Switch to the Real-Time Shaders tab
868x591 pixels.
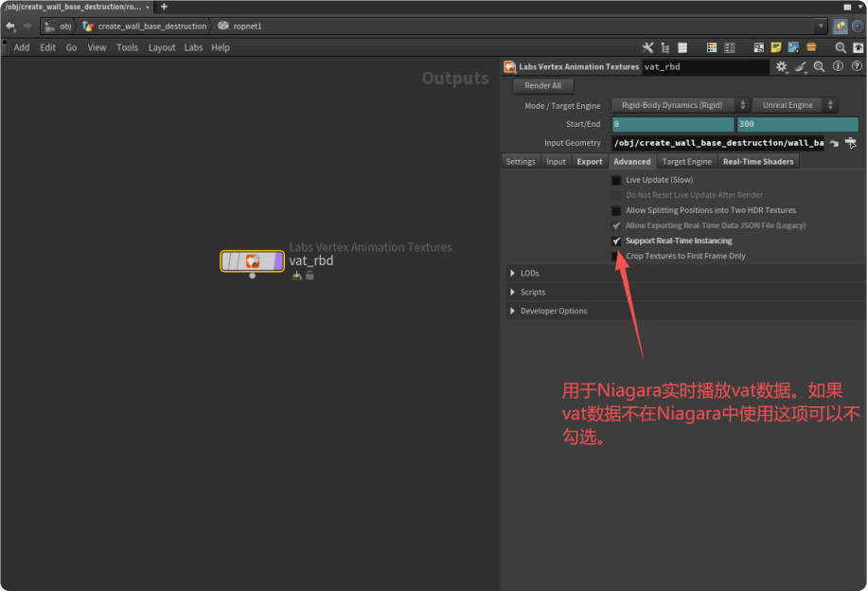[758, 162]
